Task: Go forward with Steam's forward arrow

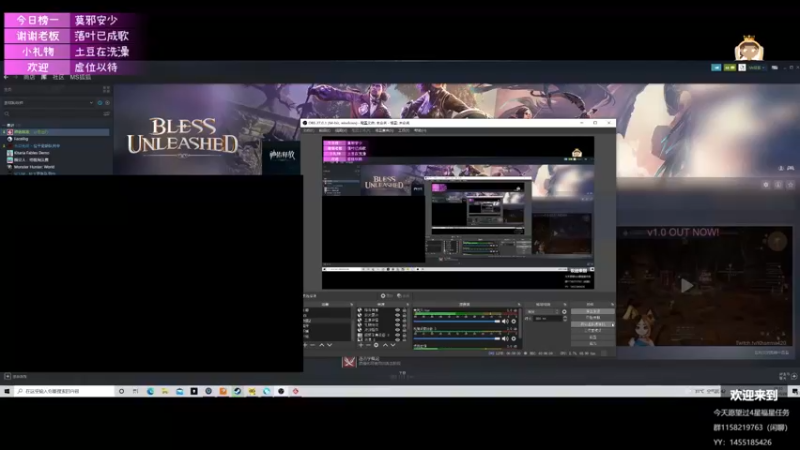Action: 15,78
